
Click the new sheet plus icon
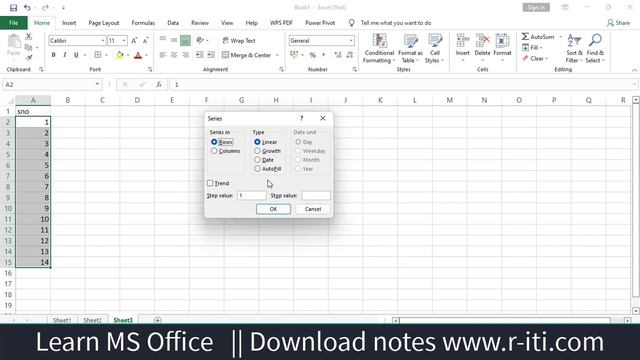click(158, 320)
